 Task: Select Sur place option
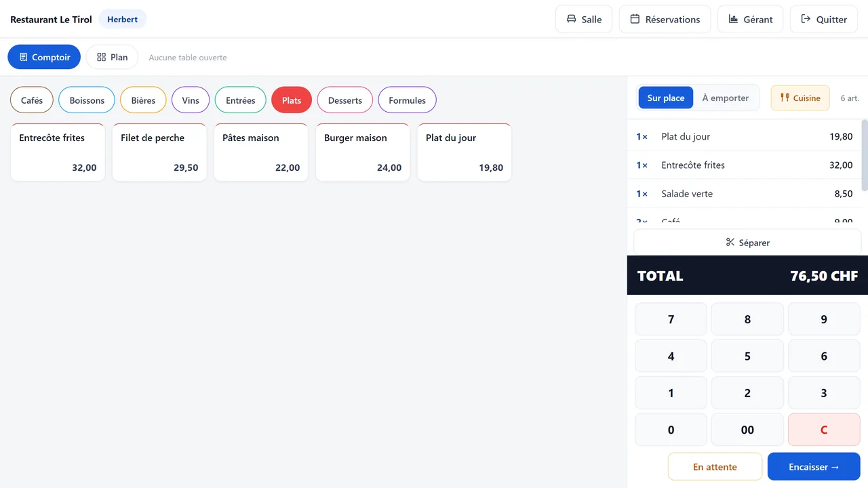coord(666,98)
